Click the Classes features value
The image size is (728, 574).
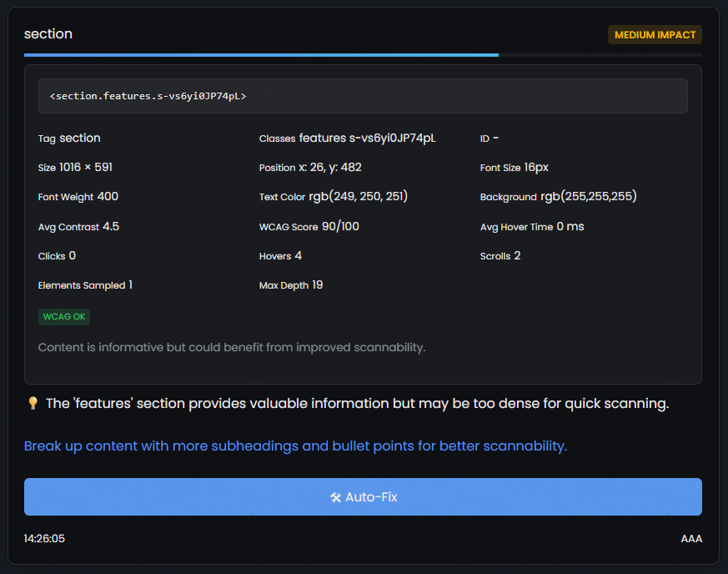pyautogui.click(x=367, y=138)
